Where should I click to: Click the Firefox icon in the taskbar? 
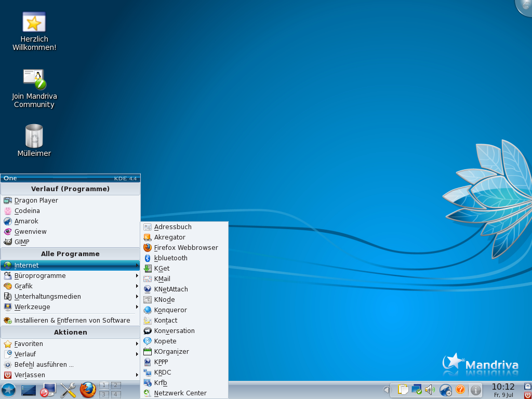click(88, 390)
